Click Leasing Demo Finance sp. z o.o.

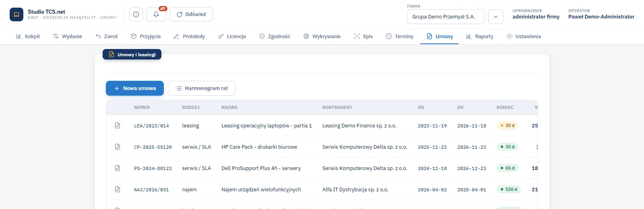359,125
